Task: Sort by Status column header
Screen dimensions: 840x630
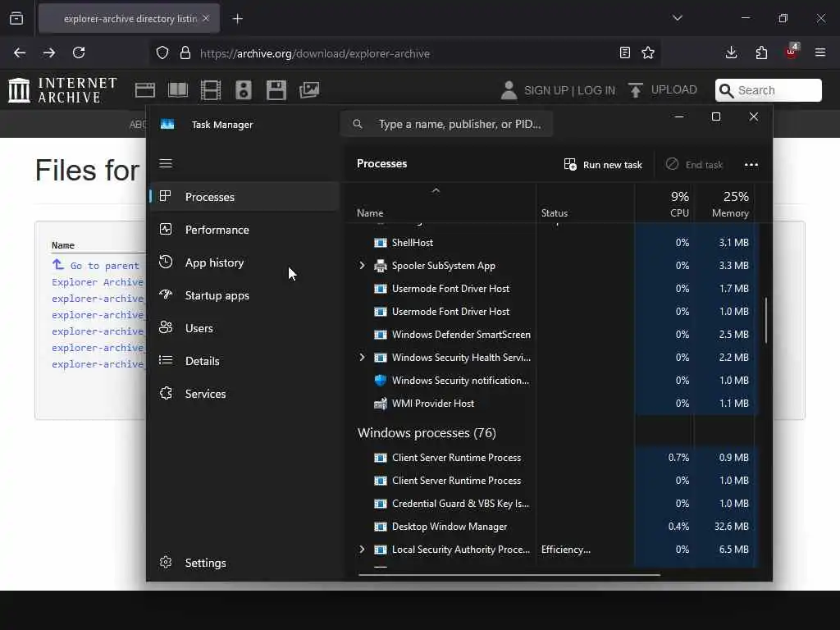Action: tap(555, 212)
